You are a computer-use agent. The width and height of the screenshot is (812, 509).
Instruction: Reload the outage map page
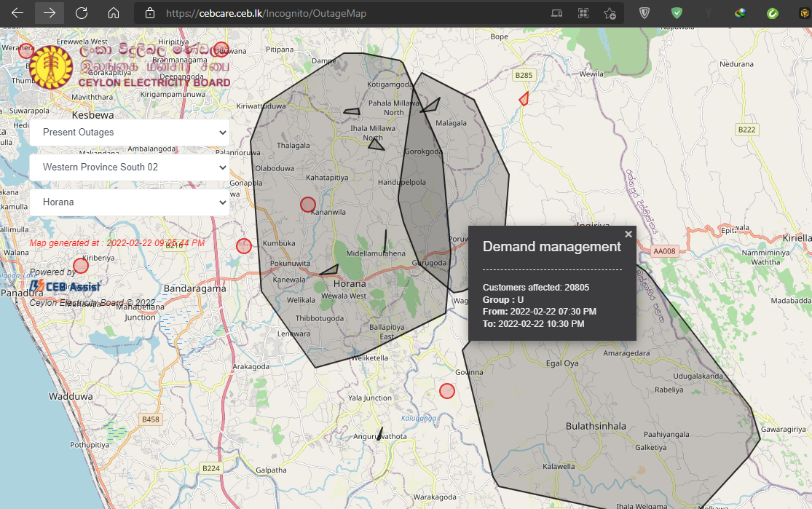click(82, 13)
